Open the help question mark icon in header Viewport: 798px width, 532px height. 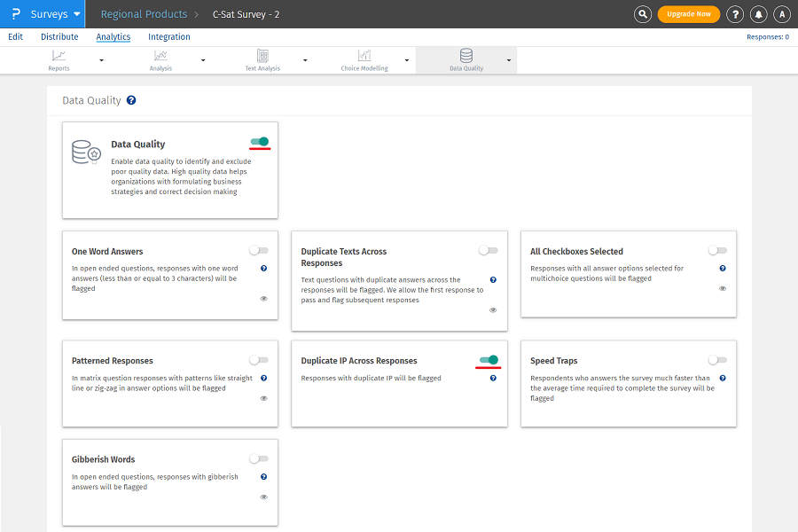[x=734, y=14]
